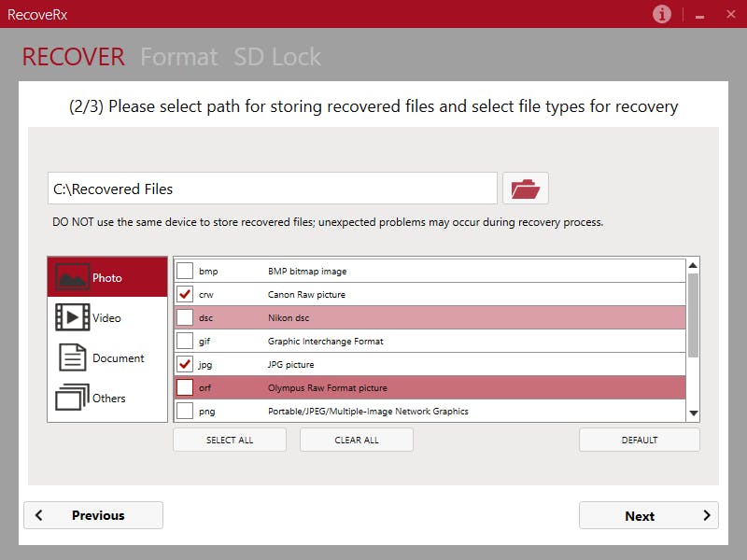This screenshot has height=560, width=747.
Task: Select the Photo category icon
Action: (73, 277)
